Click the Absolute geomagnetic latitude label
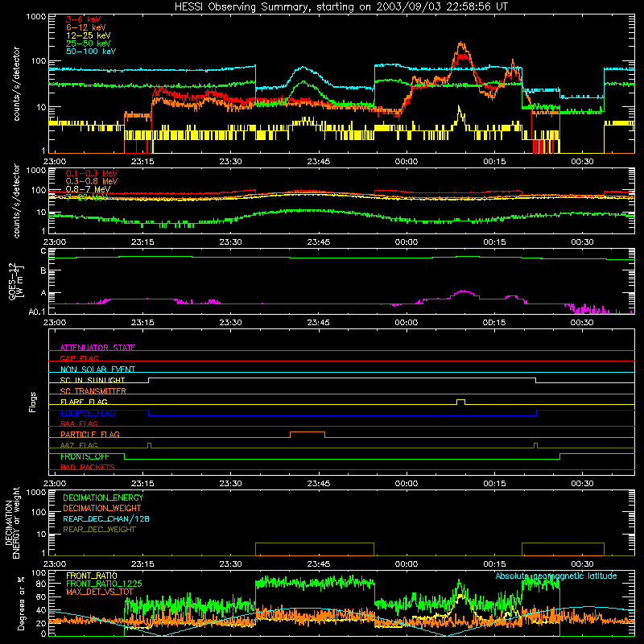Image resolution: width=644 pixels, height=644 pixels. pos(556,576)
